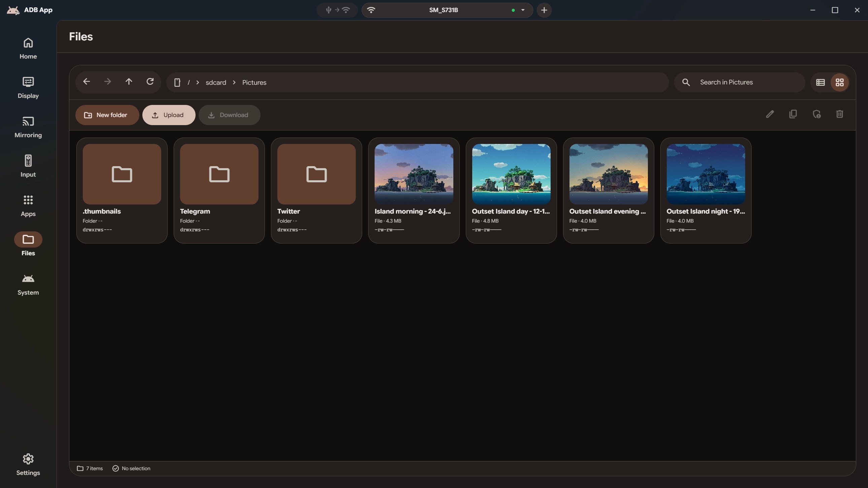Open the Display section

pos(28,87)
